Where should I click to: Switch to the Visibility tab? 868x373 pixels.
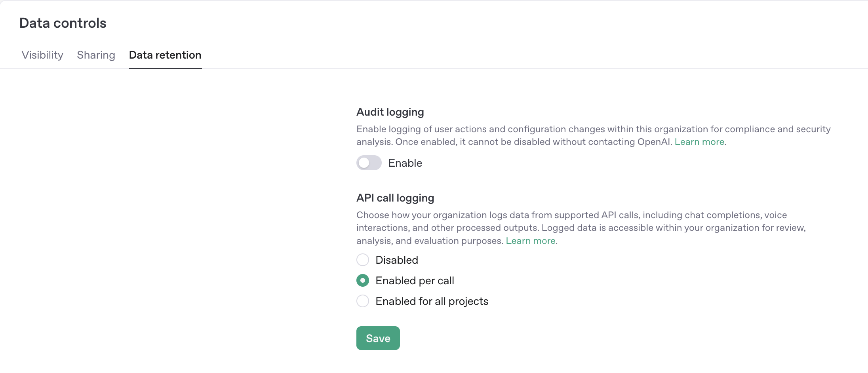(x=42, y=55)
